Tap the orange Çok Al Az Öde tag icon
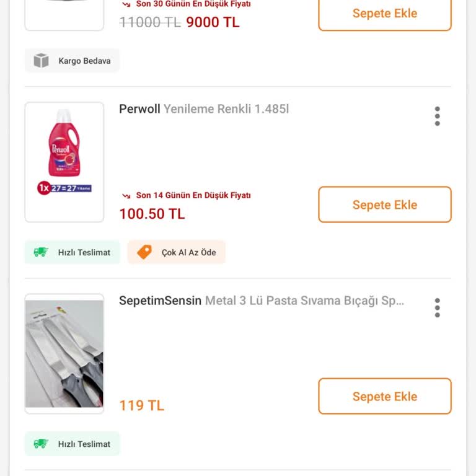476x476 pixels. [144, 252]
